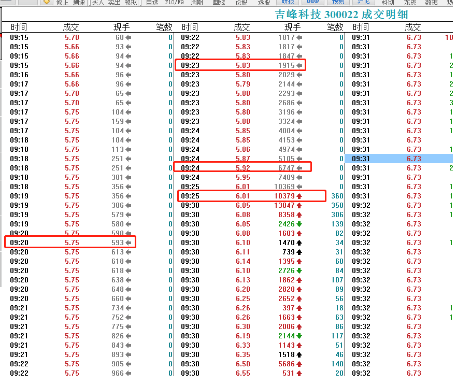
Task: Click volume 13047 in the 09:30 rows
Action: pyautogui.click(x=285, y=205)
